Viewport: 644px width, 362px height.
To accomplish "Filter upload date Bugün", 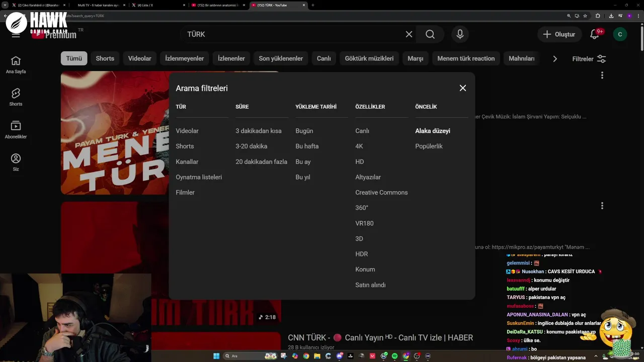I will click(x=304, y=131).
